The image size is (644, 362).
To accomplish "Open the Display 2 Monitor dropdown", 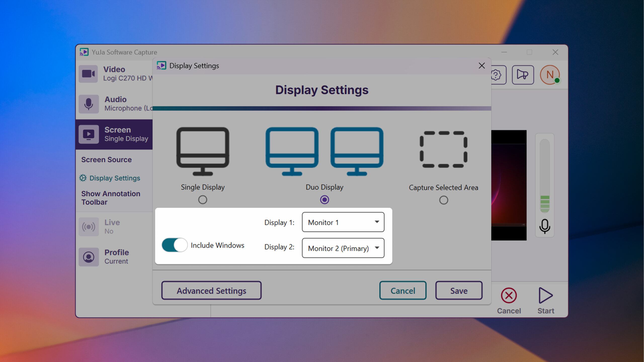I will (343, 248).
